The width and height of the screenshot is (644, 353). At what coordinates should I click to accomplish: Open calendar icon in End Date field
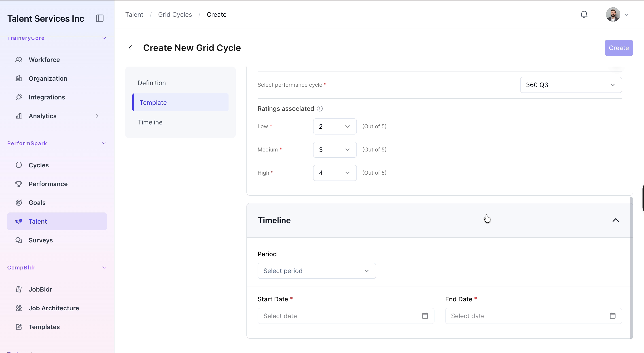[612, 316]
